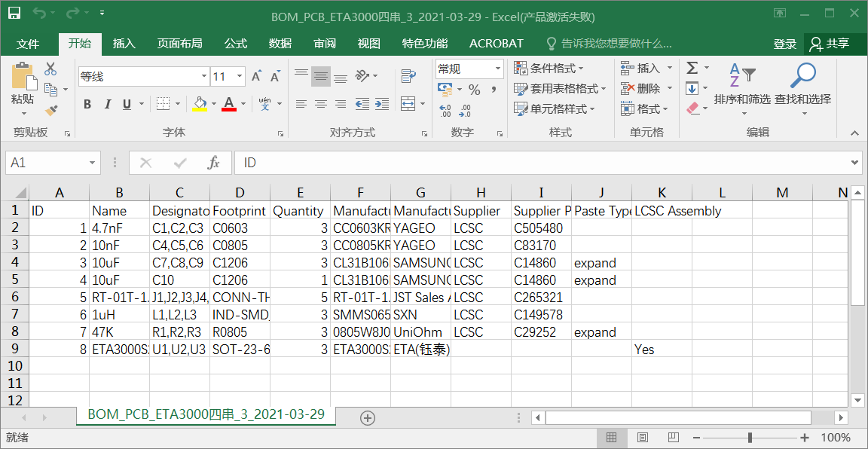868x449 pixels.
Task: Expand the Name Box dropdown
Action: click(x=92, y=163)
